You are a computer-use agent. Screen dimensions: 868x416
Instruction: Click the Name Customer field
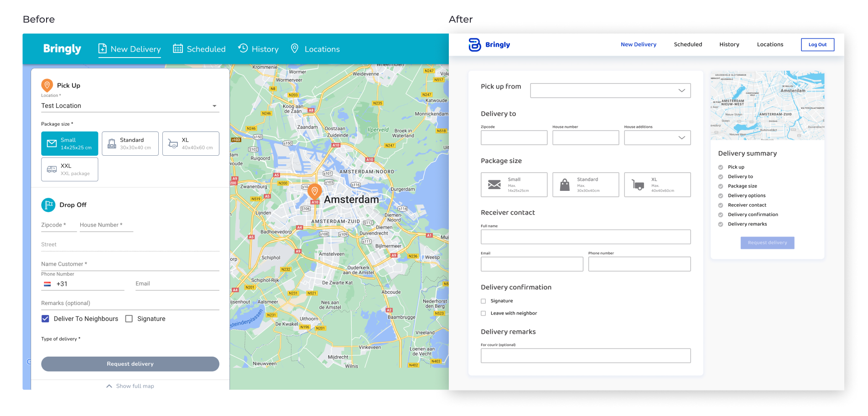(130, 264)
